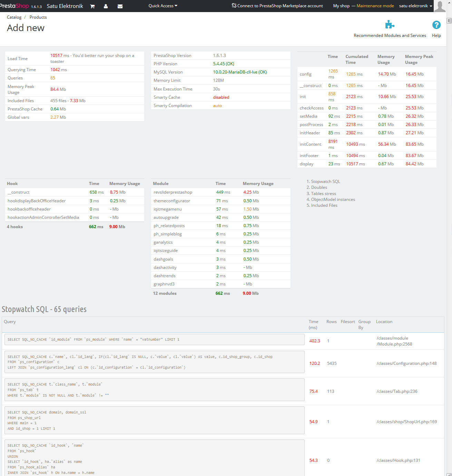Click the /classes/Configuration.php:148 location
The height and width of the screenshot is (476, 452).
406,363
